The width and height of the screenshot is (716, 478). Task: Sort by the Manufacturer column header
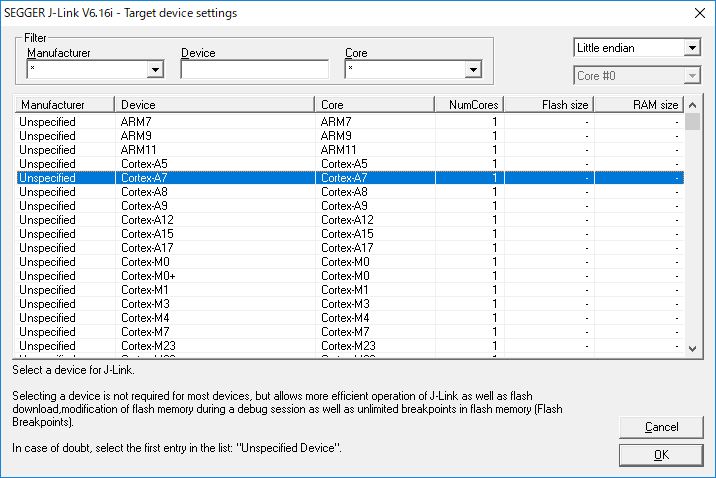point(65,105)
